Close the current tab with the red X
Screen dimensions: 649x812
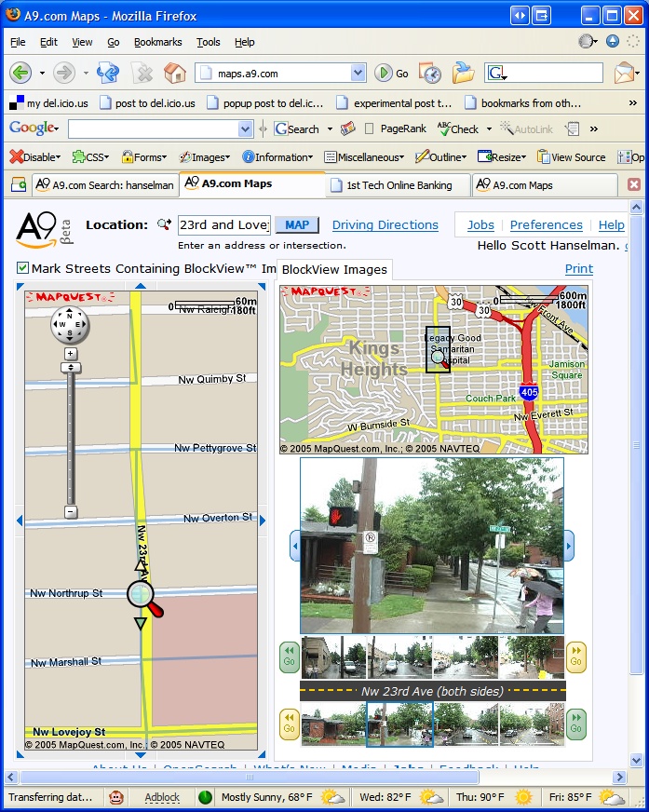[634, 184]
